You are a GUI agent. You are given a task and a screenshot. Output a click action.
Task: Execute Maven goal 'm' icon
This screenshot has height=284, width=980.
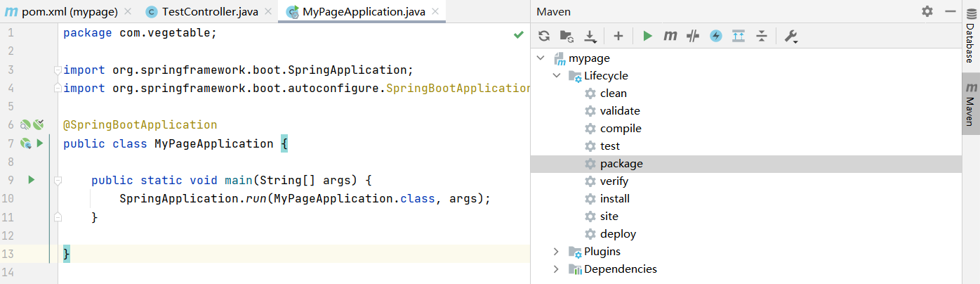coord(670,36)
